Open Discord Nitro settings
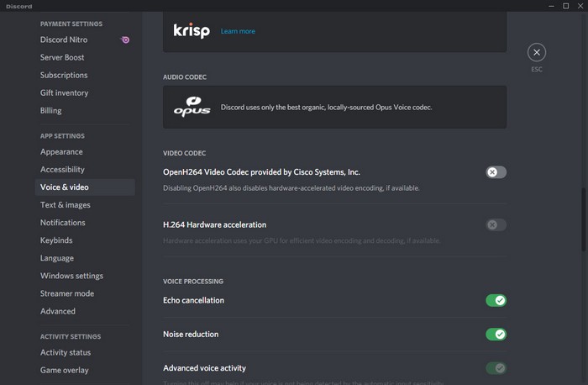Screen dimensions: 588x385 [x=85, y=40]
